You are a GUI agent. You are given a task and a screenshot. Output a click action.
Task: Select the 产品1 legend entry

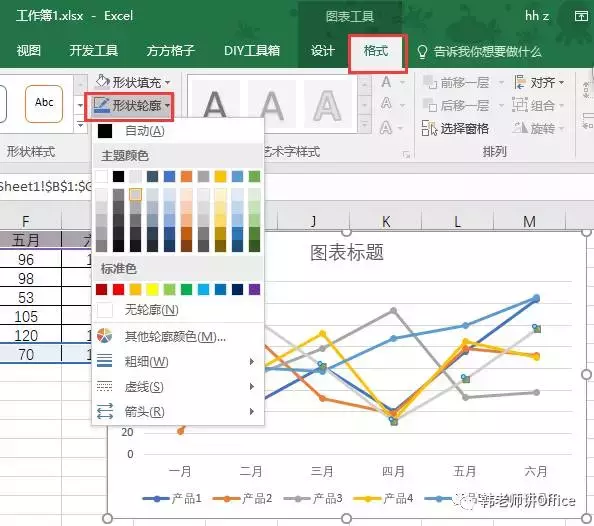click(172, 498)
